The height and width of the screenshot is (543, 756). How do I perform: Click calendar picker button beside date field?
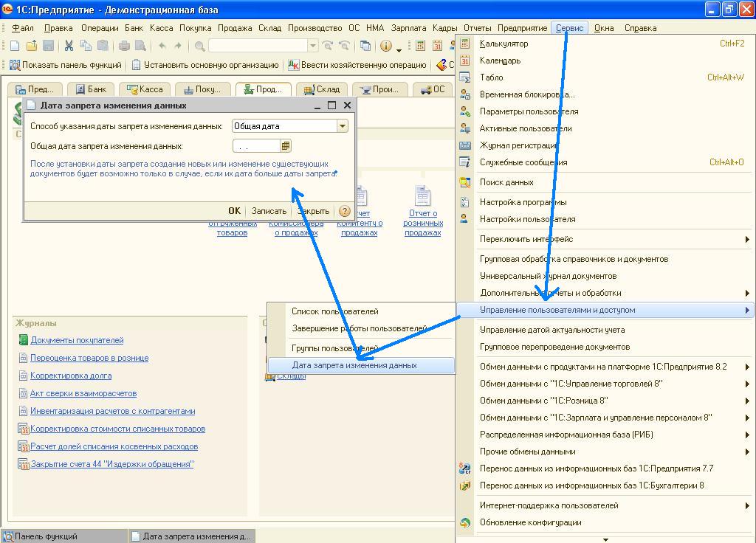[x=286, y=145]
